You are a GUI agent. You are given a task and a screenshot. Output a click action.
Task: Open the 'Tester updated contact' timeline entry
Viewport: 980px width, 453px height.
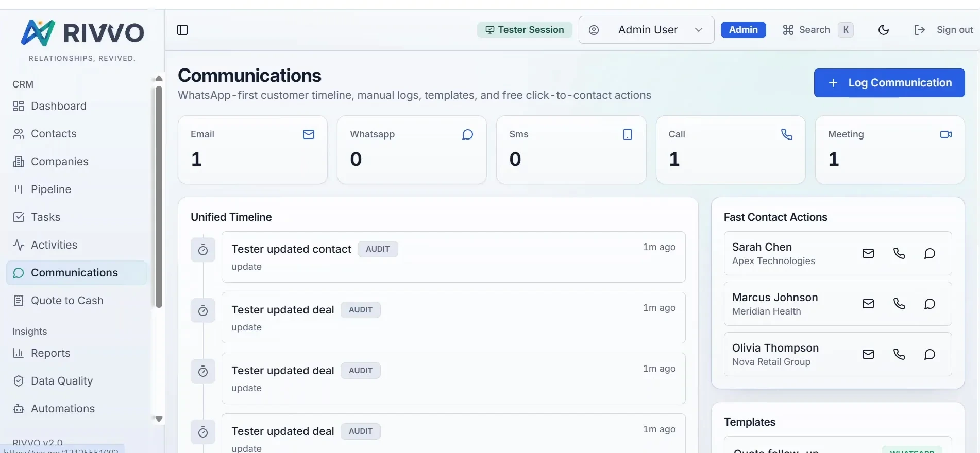click(x=453, y=257)
